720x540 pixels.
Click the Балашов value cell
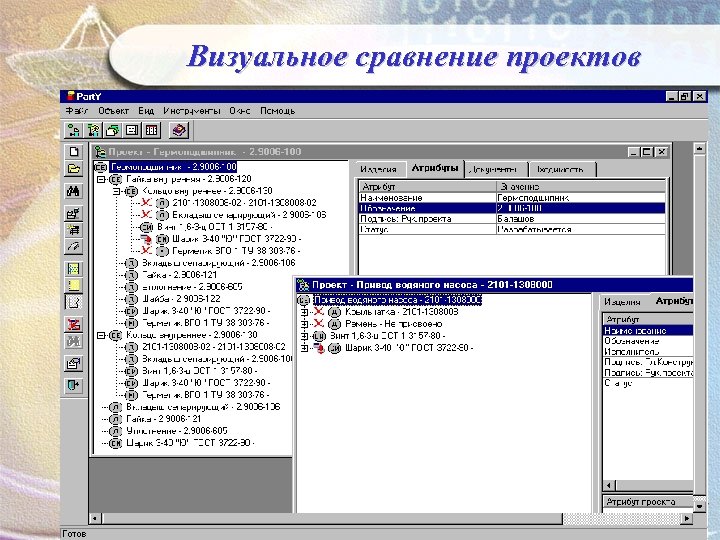[581, 219]
